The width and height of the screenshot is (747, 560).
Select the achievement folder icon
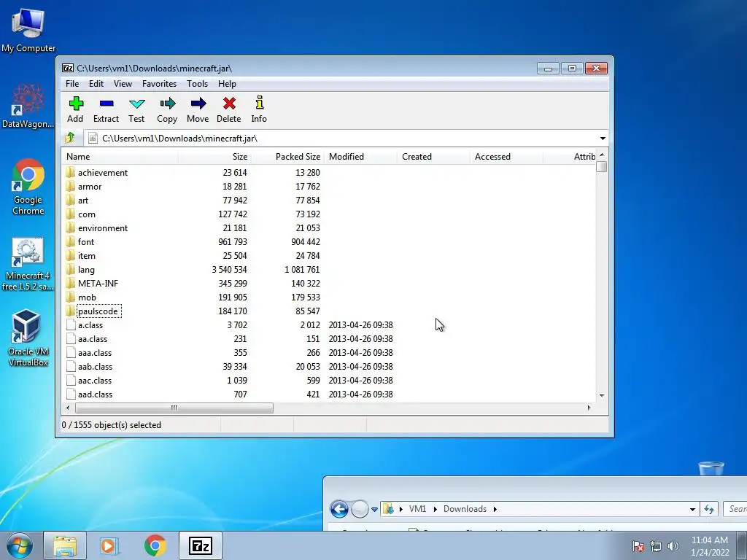[x=71, y=172]
